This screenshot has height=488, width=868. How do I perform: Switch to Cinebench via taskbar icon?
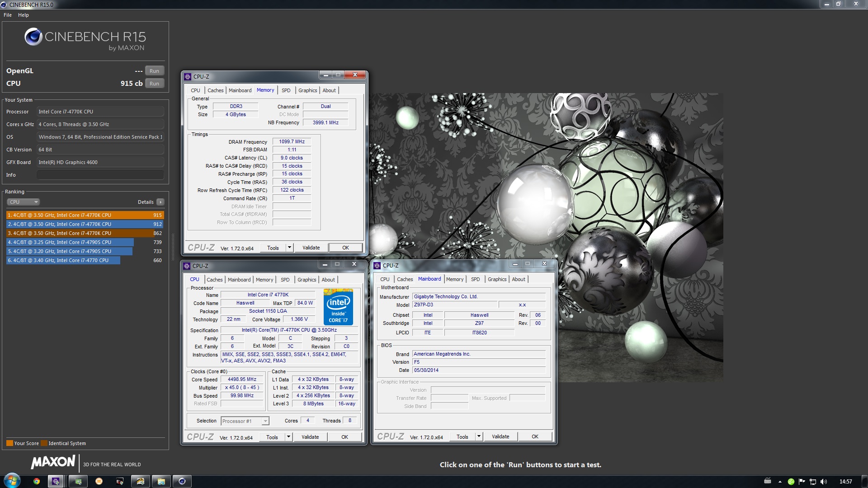tap(182, 481)
